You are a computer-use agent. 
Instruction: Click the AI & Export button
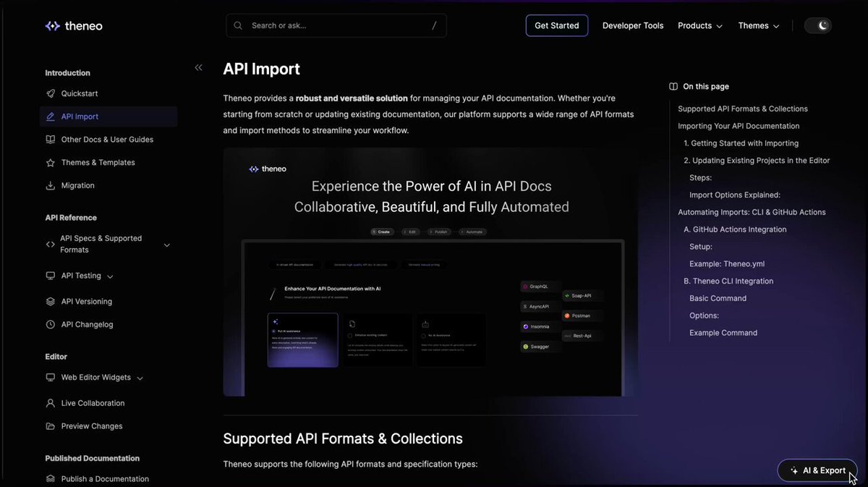(817, 470)
